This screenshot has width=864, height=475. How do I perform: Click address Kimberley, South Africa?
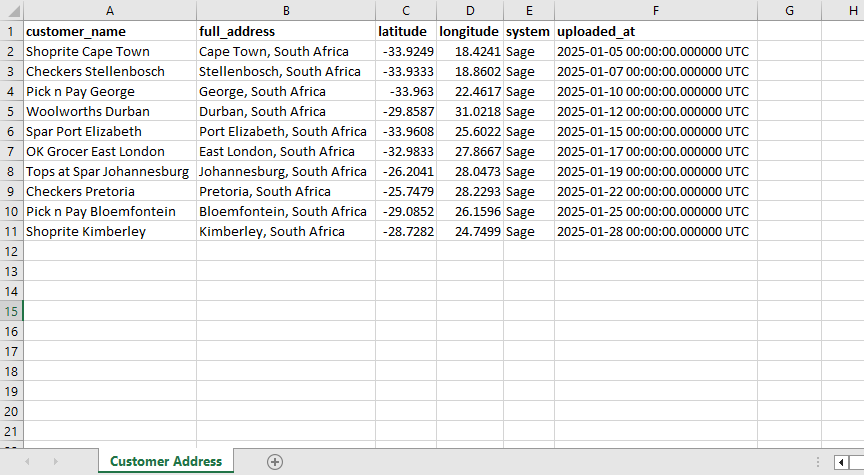pyautogui.click(x=286, y=231)
